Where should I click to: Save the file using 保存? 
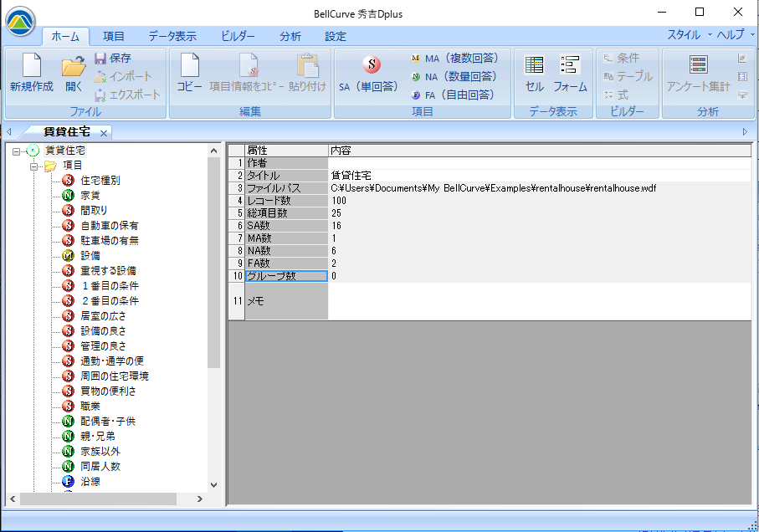pos(113,59)
